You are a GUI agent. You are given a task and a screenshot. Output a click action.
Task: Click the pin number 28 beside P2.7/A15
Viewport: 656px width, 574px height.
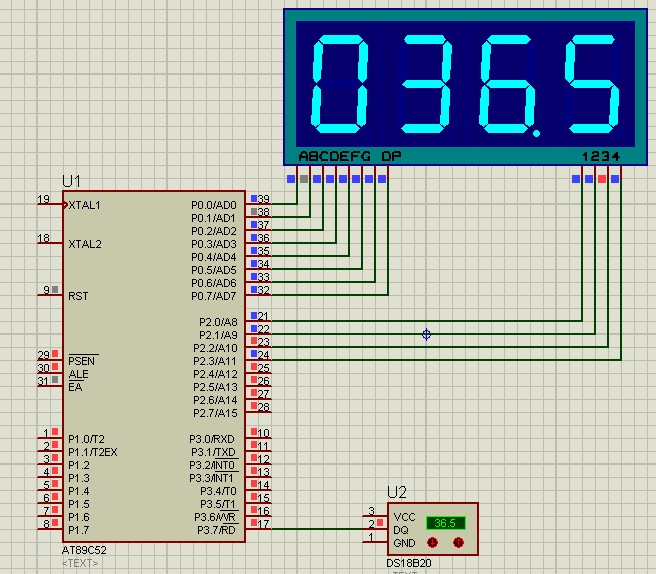264,407
